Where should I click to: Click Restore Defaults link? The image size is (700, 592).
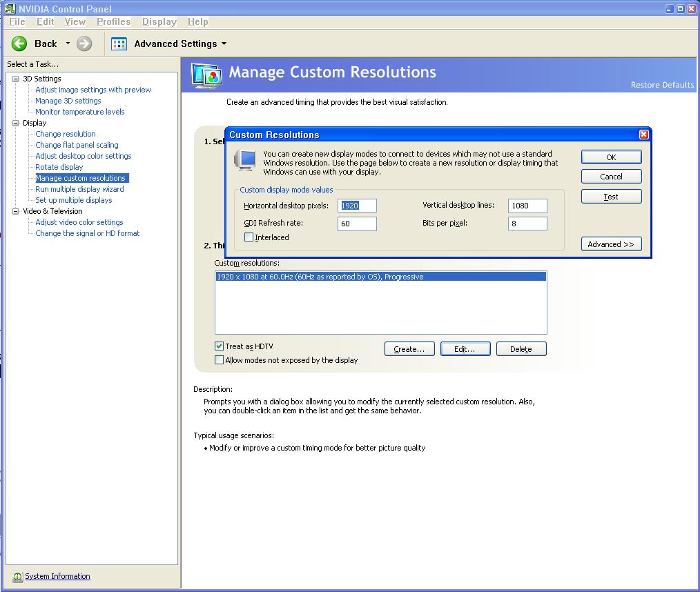(x=662, y=85)
